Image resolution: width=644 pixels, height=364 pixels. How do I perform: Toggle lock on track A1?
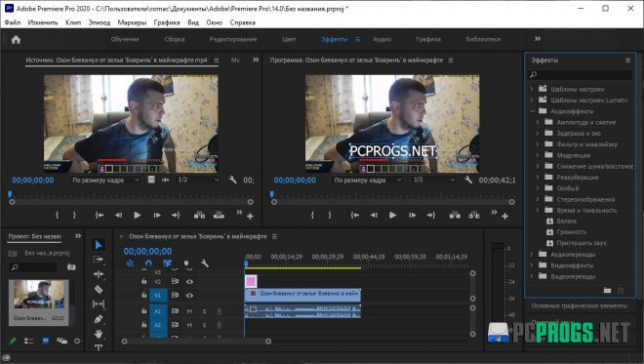pos(144,311)
